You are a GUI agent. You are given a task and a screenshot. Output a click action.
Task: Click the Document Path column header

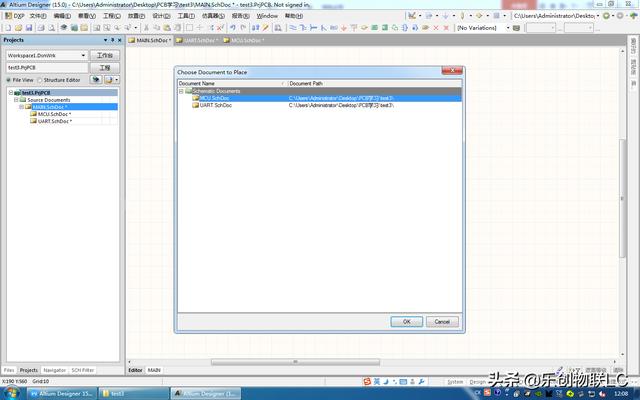(375, 83)
